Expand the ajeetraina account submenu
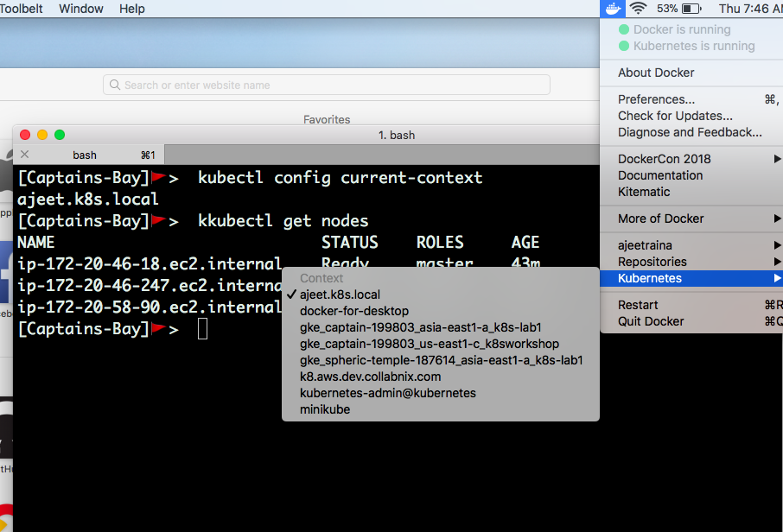 tap(691, 245)
